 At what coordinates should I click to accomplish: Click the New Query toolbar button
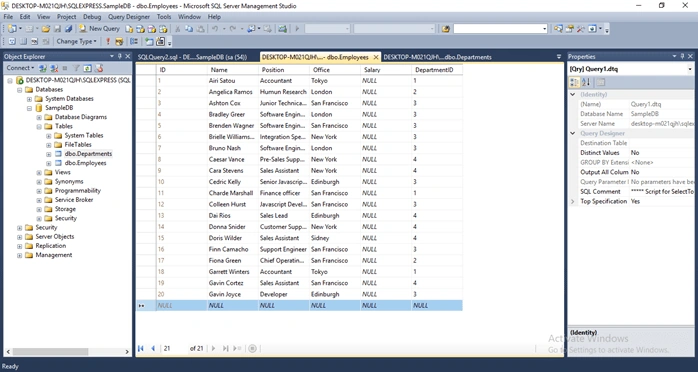click(x=100, y=28)
